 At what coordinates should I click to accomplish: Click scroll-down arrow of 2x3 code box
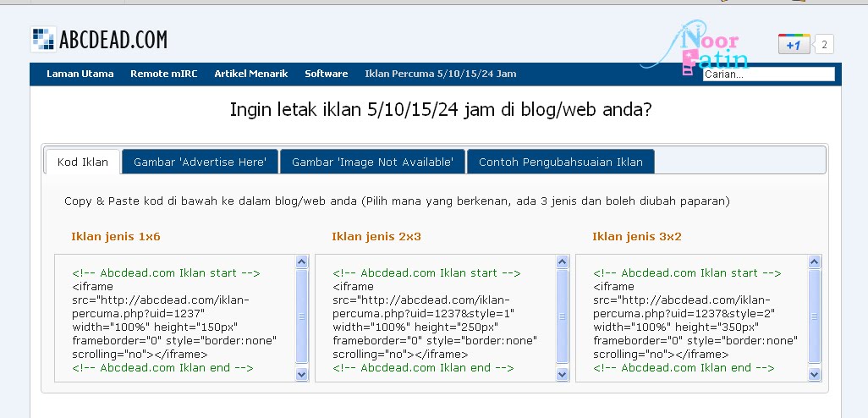[x=563, y=375]
